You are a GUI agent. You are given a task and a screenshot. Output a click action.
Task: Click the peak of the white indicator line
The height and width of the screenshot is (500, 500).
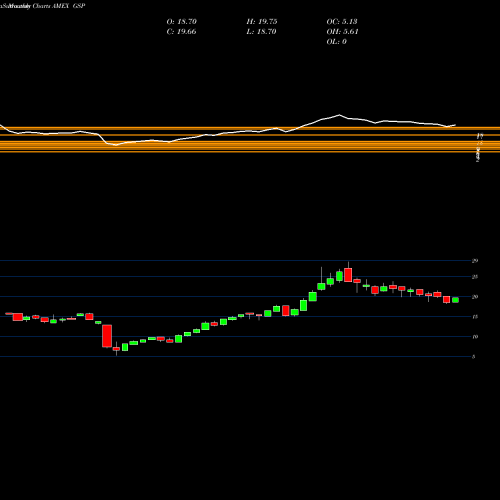click(x=339, y=115)
